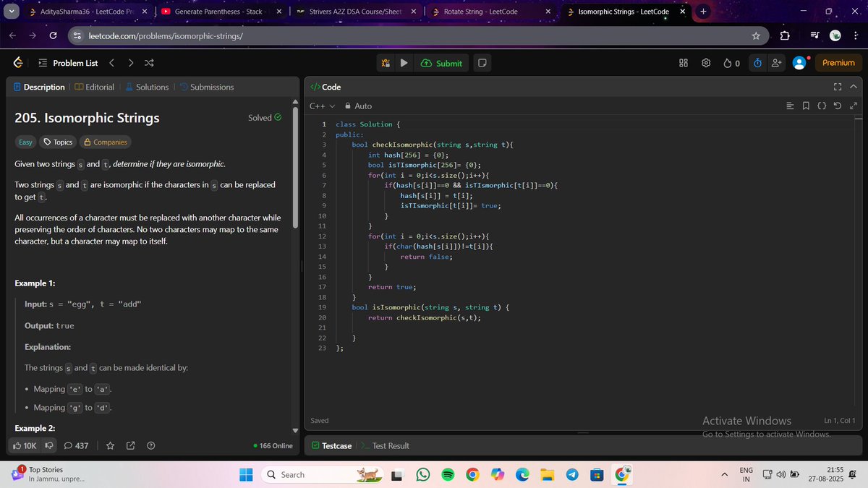Viewport: 868px width, 488px height.
Task: Run the code with the play button
Action: coord(404,63)
